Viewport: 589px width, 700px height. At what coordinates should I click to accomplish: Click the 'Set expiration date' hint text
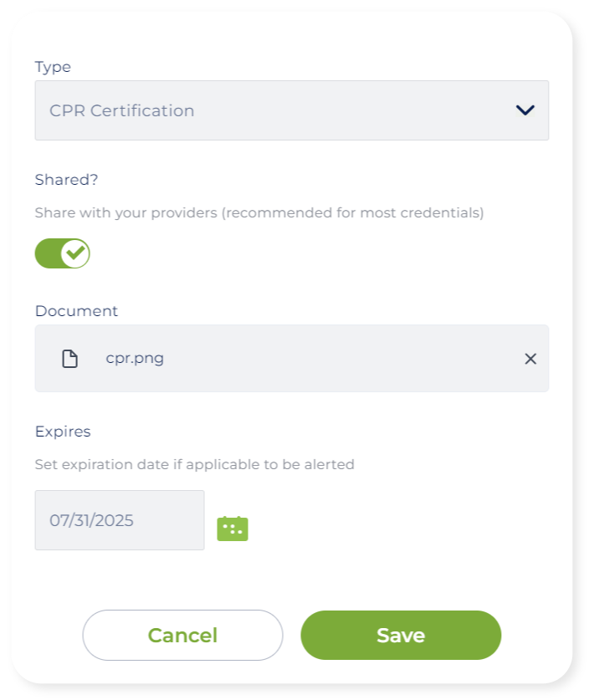pyautogui.click(x=194, y=464)
